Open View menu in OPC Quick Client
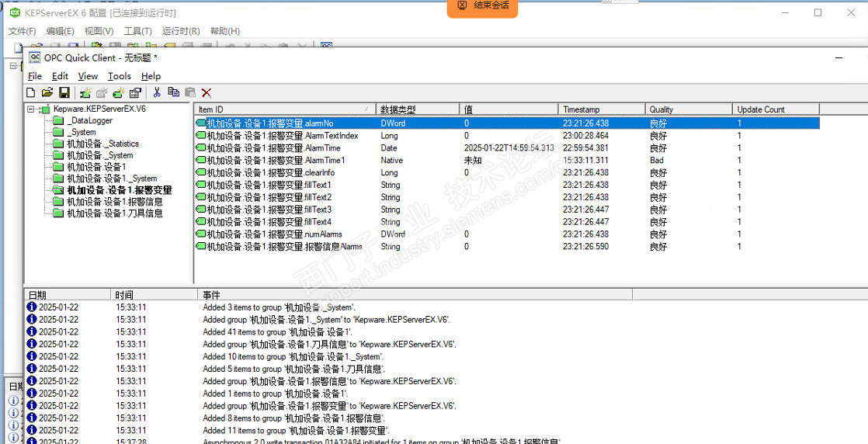The height and width of the screenshot is (444, 868). point(88,76)
